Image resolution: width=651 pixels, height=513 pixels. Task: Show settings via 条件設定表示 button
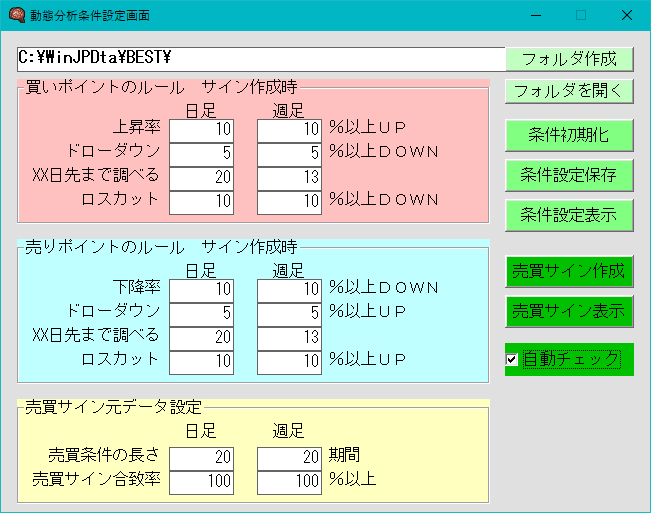569,214
